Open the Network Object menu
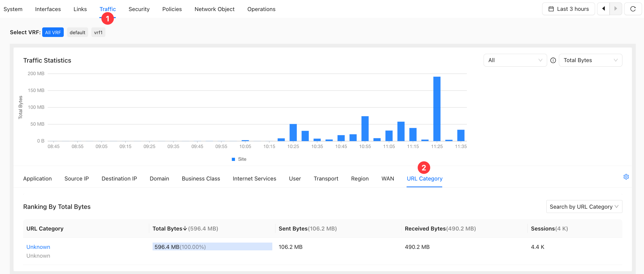The width and height of the screenshot is (644, 274). point(215,9)
